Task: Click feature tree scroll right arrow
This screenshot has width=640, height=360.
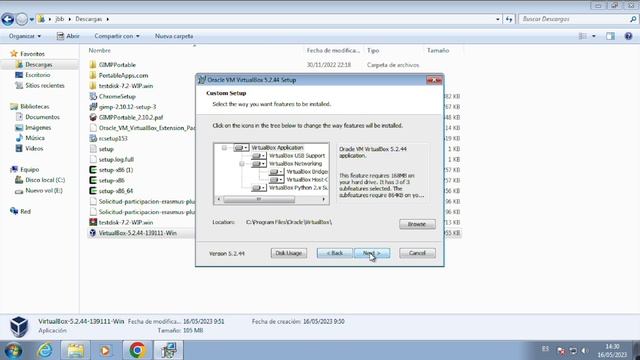Action: (x=324, y=199)
